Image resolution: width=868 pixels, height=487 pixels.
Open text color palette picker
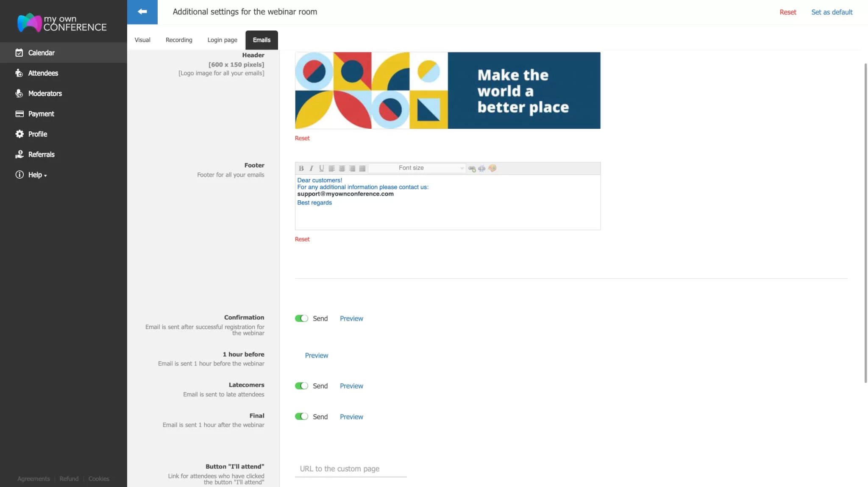[x=492, y=168]
